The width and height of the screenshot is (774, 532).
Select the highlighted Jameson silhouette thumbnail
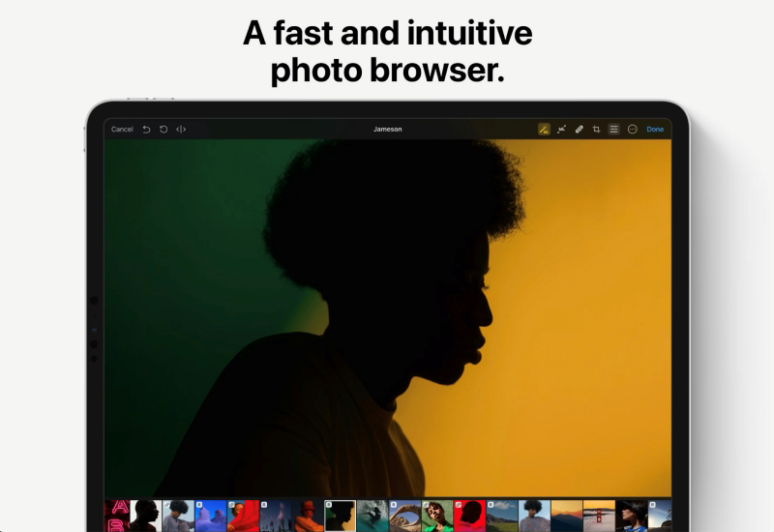click(341, 516)
